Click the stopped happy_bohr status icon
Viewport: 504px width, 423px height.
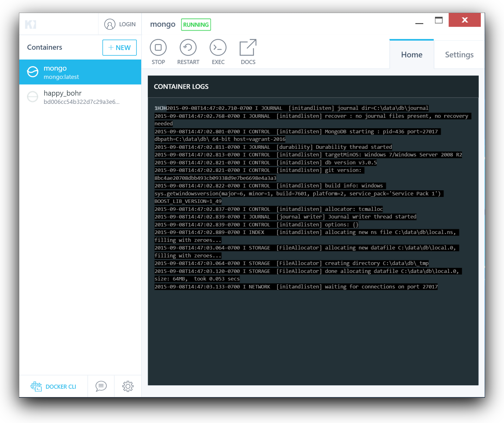tap(33, 97)
